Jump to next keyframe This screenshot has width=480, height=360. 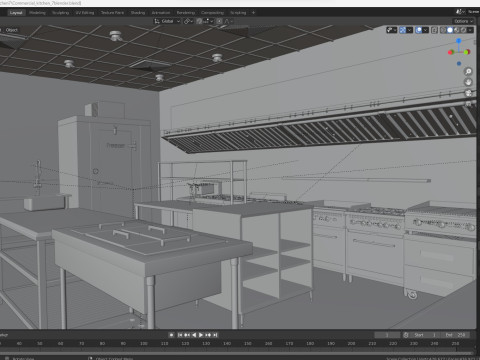click(208, 335)
